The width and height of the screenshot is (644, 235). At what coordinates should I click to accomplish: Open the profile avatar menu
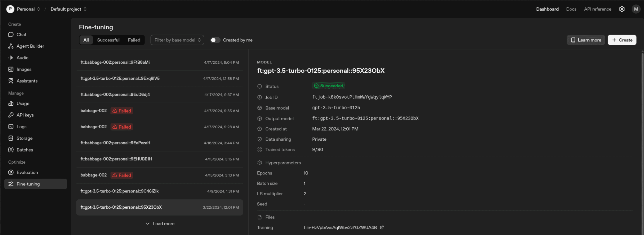(x=636, y=9)
